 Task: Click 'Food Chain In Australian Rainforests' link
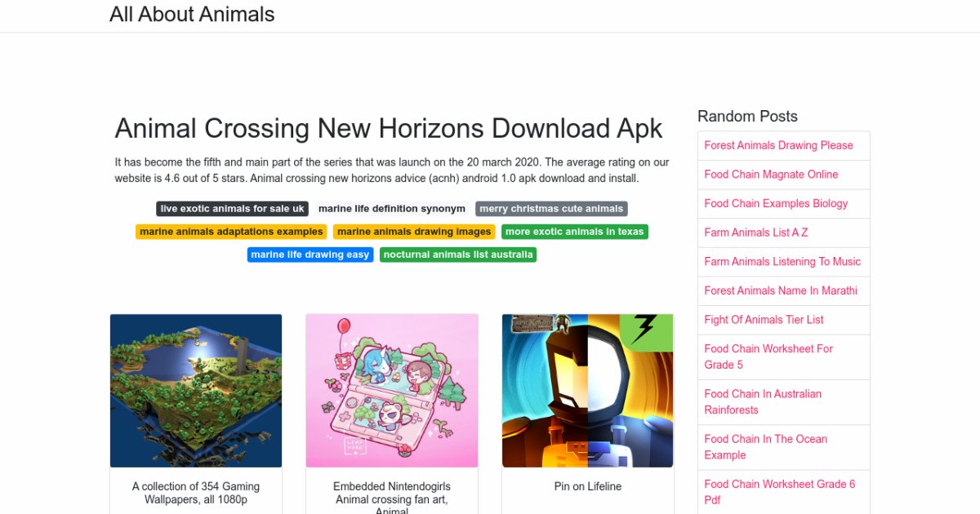[x=763, y=402]
